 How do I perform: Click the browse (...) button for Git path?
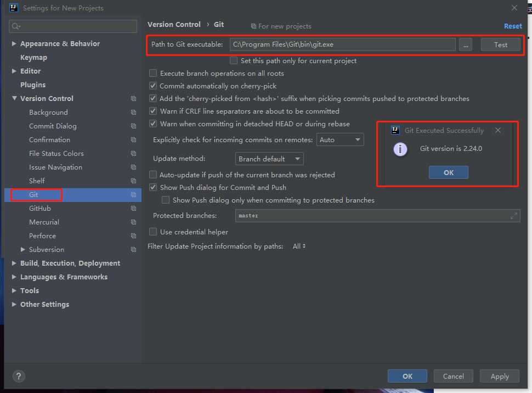pyautogui.click(x=466, y=44)
